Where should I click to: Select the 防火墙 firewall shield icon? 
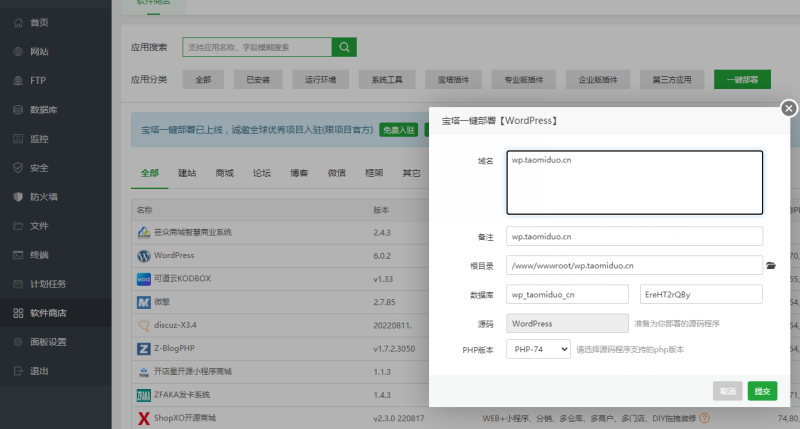coord(18,197)
